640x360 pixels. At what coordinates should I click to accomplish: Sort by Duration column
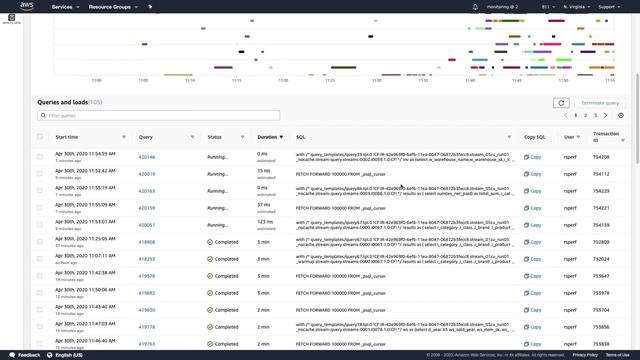270,137
